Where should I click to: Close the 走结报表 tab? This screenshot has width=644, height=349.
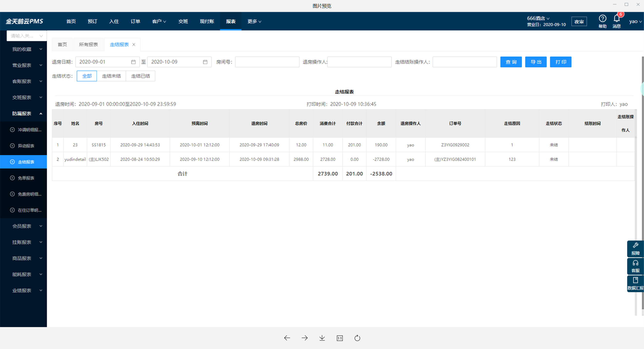click(134, 44)
